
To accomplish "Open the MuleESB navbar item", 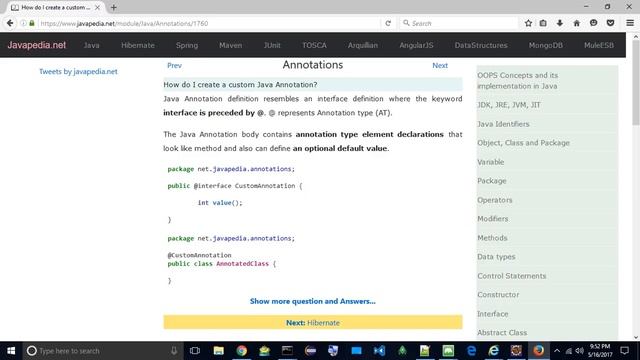I will tap(599, 45).
